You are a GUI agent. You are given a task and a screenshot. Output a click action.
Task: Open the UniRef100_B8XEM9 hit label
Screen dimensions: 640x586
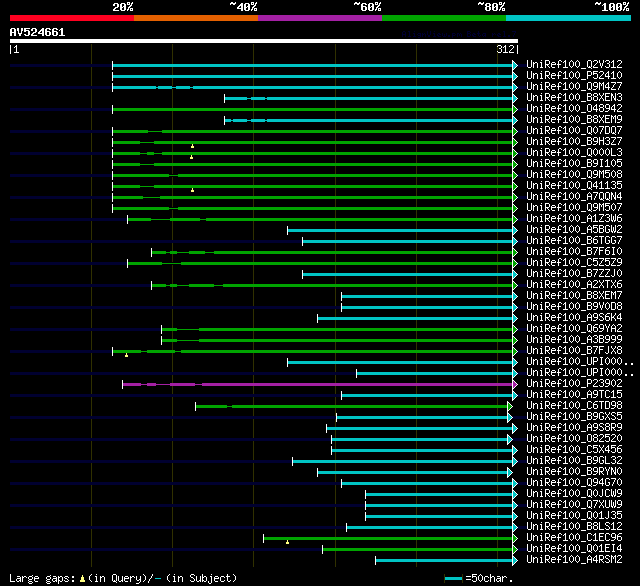coord(574,119)
